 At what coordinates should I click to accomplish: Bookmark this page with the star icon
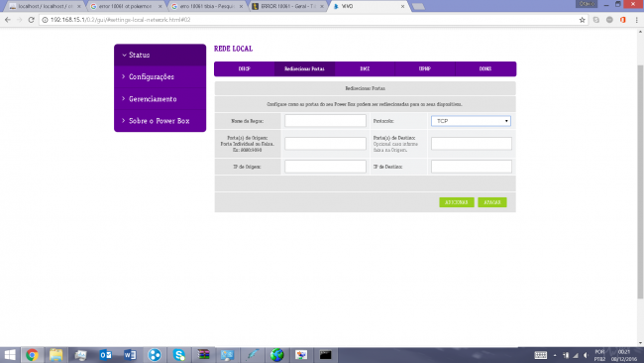[582, 20]
